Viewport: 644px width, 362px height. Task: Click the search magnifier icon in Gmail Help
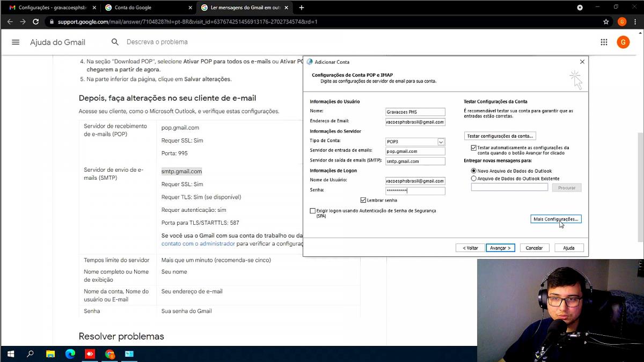(x=115, y=42)
